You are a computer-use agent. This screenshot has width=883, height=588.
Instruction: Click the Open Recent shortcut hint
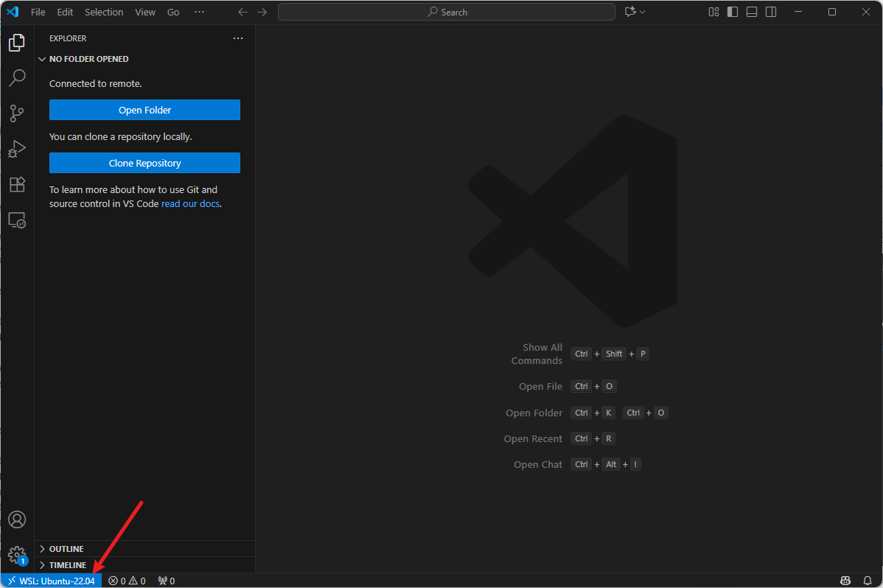click(559, 438)
